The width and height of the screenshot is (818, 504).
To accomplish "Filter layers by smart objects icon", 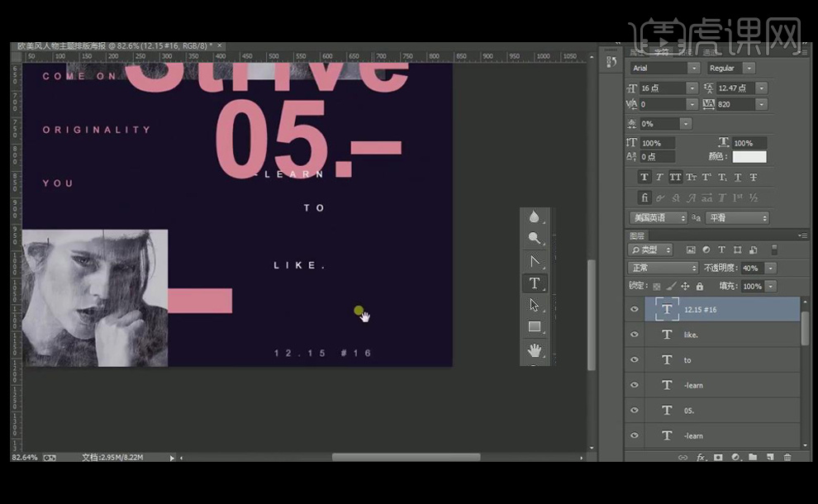I will point(754,250).
